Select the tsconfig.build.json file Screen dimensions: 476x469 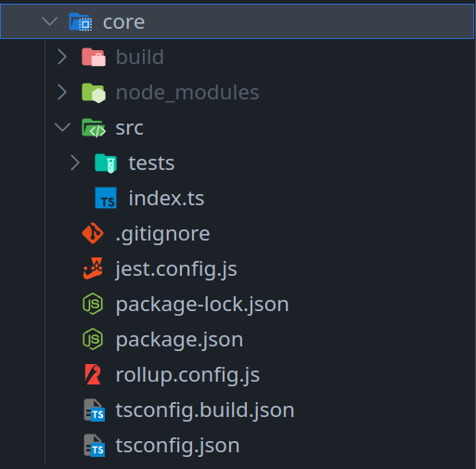[238, 410]
